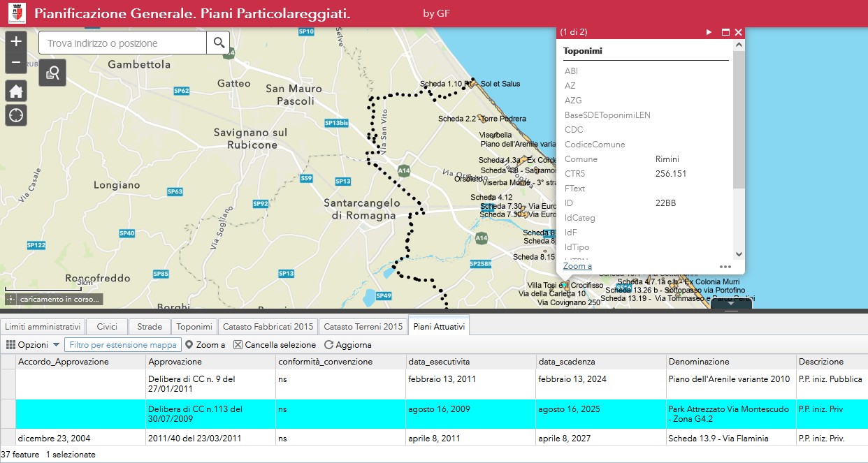The image size is (868, 463).
Task: Click the A14 highway marker near Santarcangelo
Action: 403,170
